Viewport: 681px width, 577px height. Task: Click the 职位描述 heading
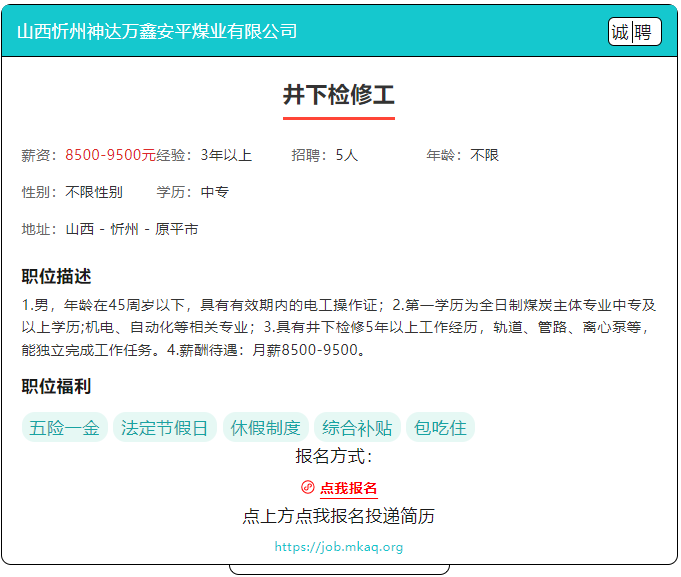click(x=56, y=277)
